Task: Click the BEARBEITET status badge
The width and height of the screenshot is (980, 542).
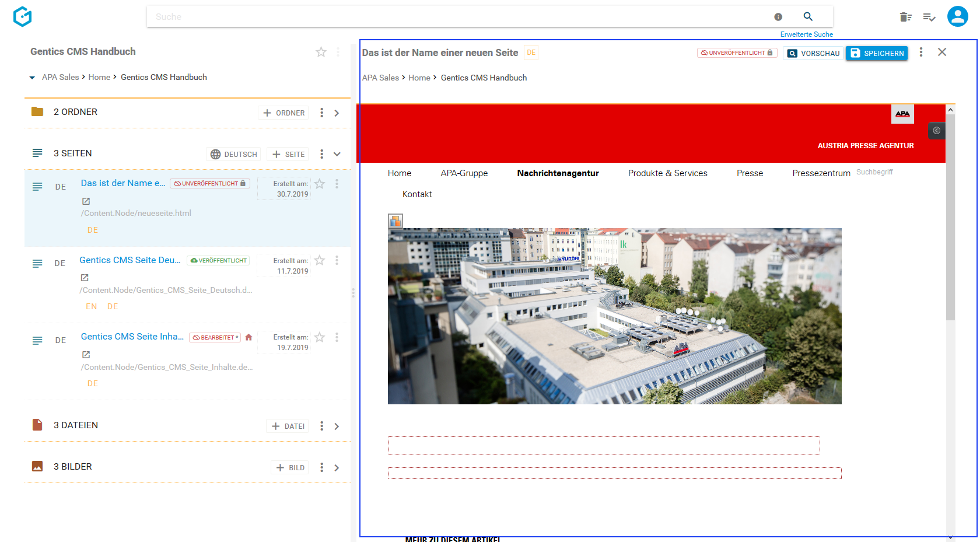Action: click(215, 337)
